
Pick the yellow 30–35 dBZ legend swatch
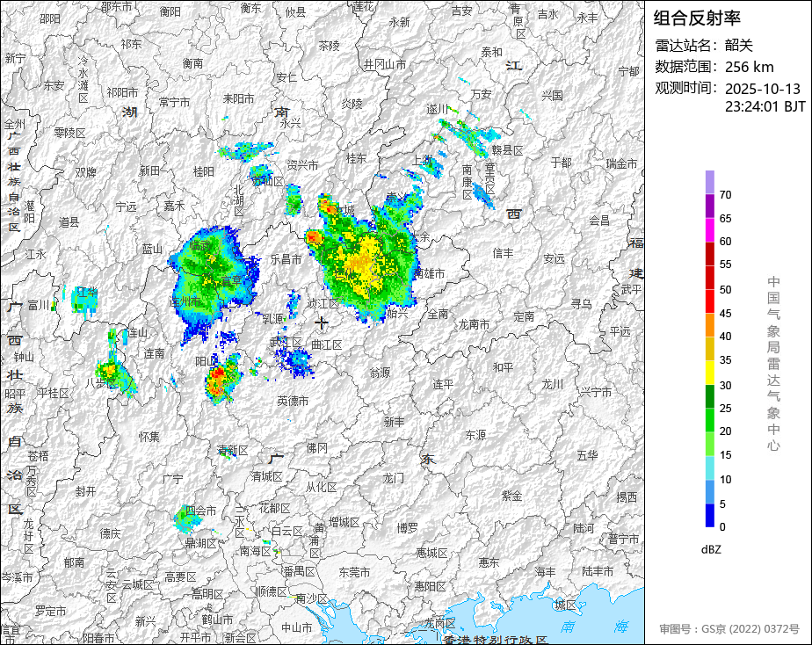coord(709,373)
